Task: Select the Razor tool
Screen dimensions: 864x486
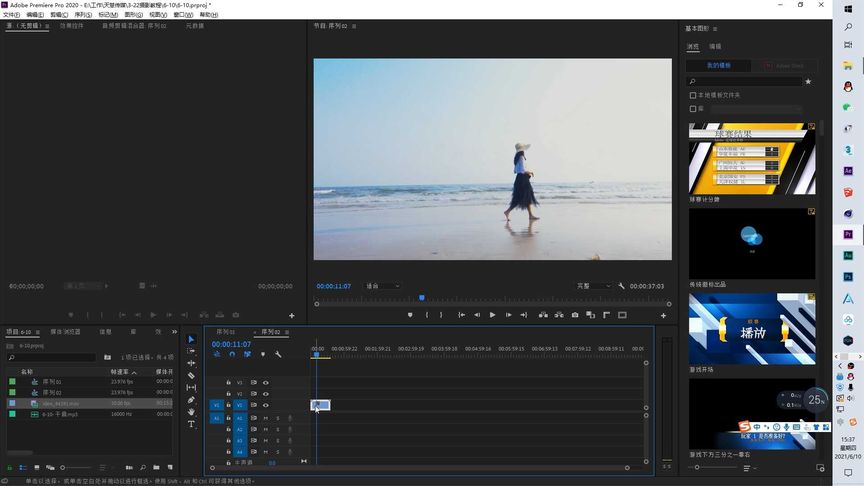Action: [x=191, y=375]
